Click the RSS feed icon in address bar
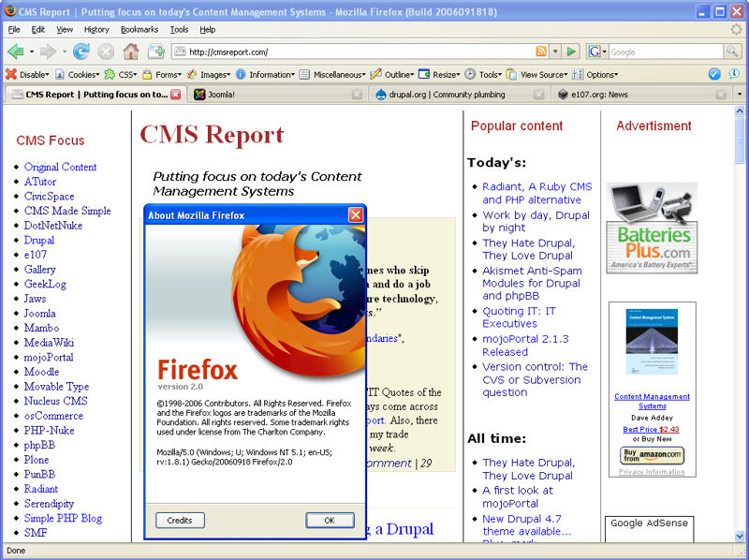This screenshot has height=560, width=749. (541, 52)
